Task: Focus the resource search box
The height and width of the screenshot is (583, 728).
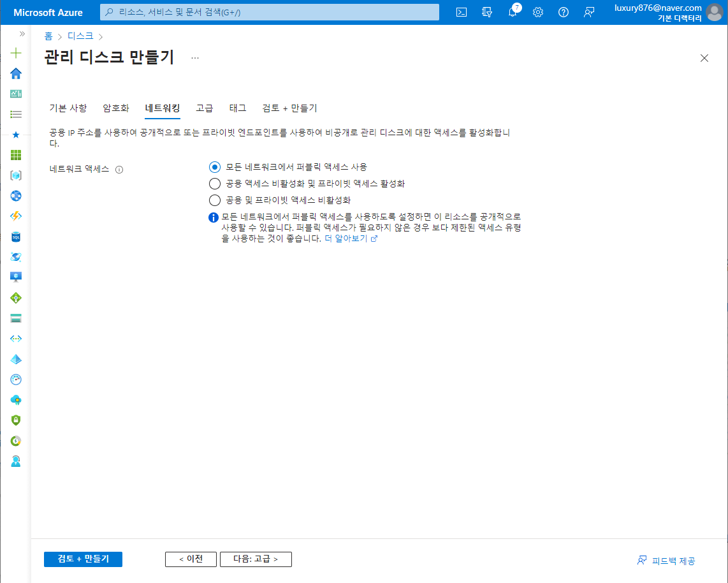Action: coord(270,12)
